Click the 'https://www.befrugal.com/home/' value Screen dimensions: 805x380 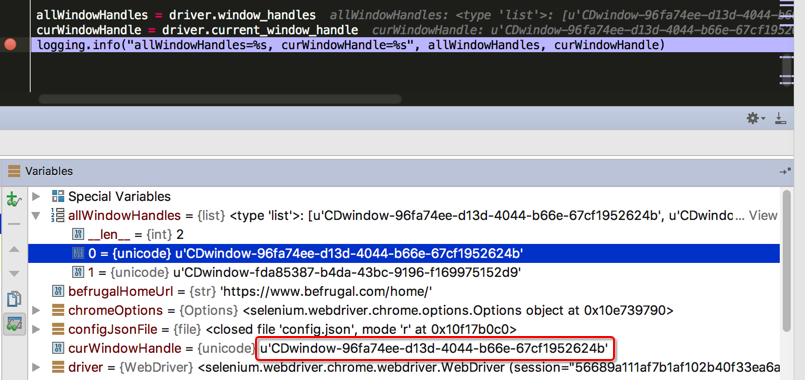tap(326, 291)
